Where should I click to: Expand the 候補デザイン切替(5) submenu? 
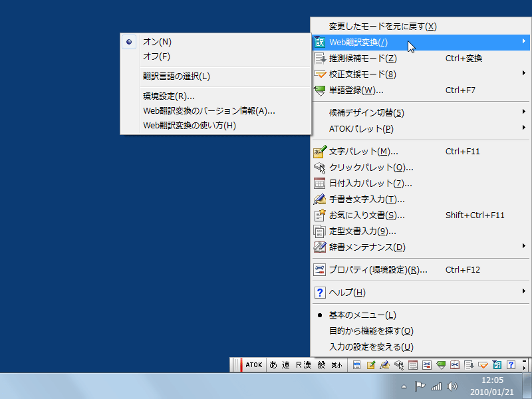pyautogui.click(x=421, y=112)
